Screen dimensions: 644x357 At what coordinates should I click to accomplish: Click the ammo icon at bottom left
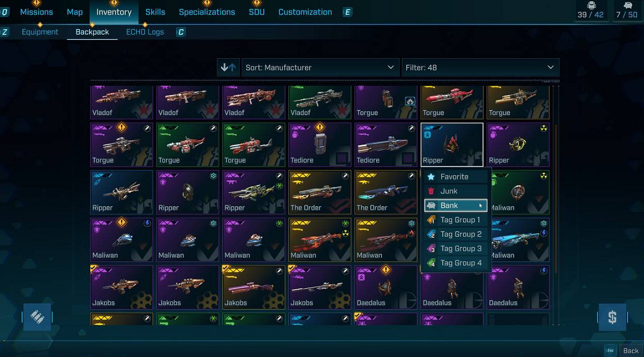pyautogui.click(x=37, y=317)
